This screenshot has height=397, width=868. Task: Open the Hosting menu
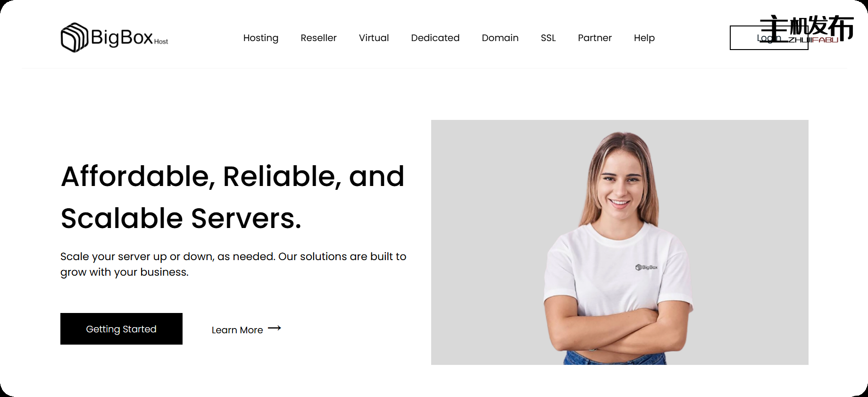click(261, 38)
